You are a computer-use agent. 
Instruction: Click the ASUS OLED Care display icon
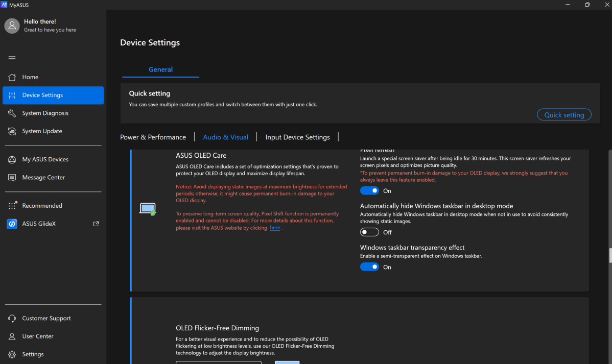[x=148, y=209]
